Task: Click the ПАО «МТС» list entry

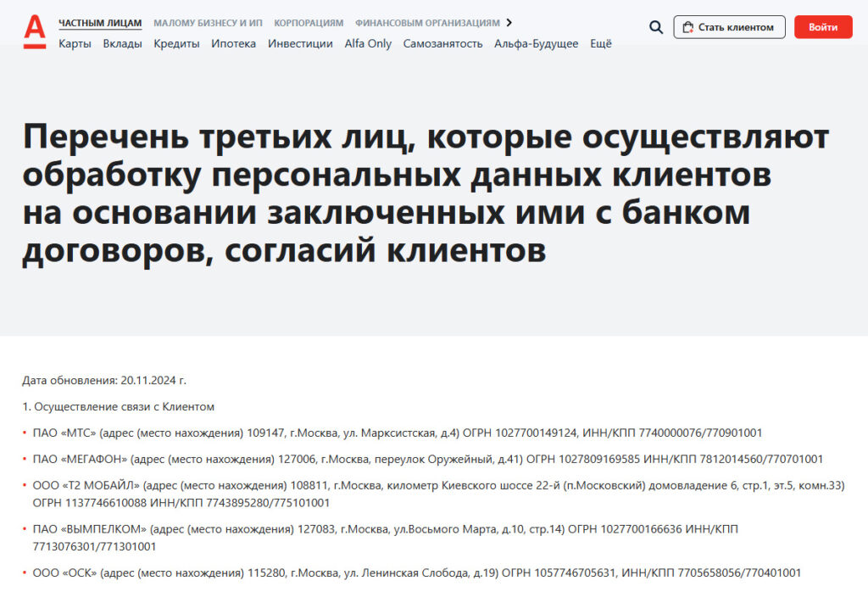Action: [398, 433]
